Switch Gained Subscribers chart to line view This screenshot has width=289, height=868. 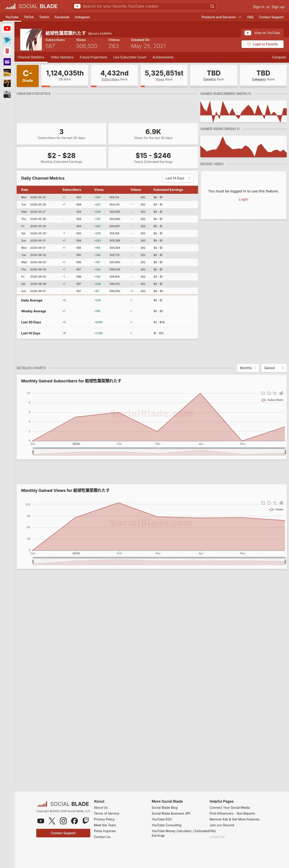[x=275, y=393]
